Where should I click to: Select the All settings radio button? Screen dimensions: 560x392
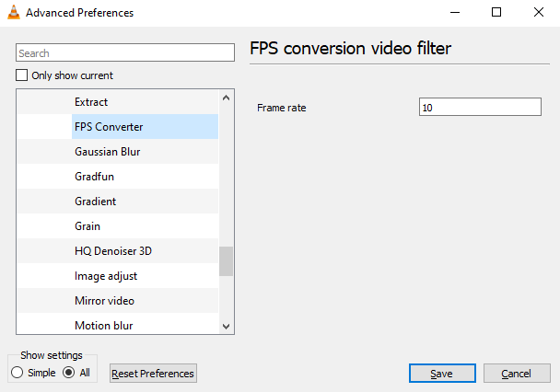point(68,373)
